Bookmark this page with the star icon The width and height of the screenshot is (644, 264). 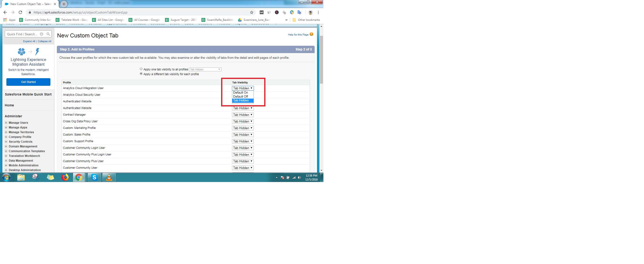click(251, 12)
